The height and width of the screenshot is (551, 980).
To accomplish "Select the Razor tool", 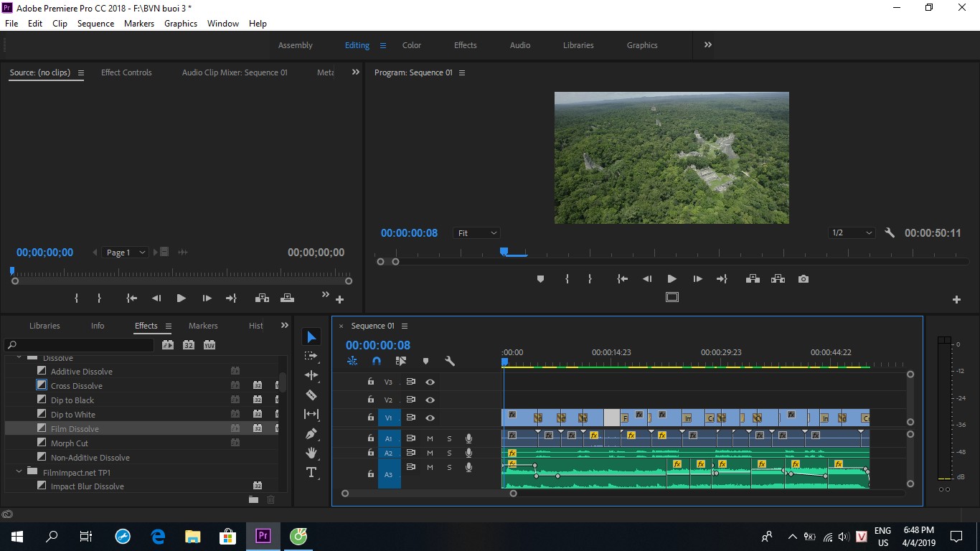I will [x=311, y=395].
